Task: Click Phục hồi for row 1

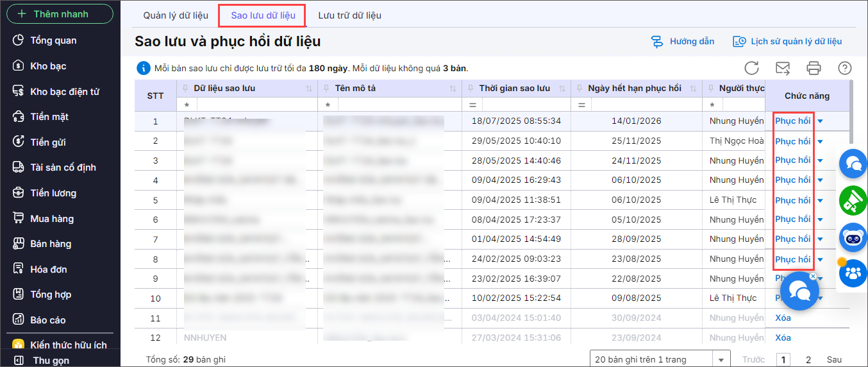Action: pos(793,121)
